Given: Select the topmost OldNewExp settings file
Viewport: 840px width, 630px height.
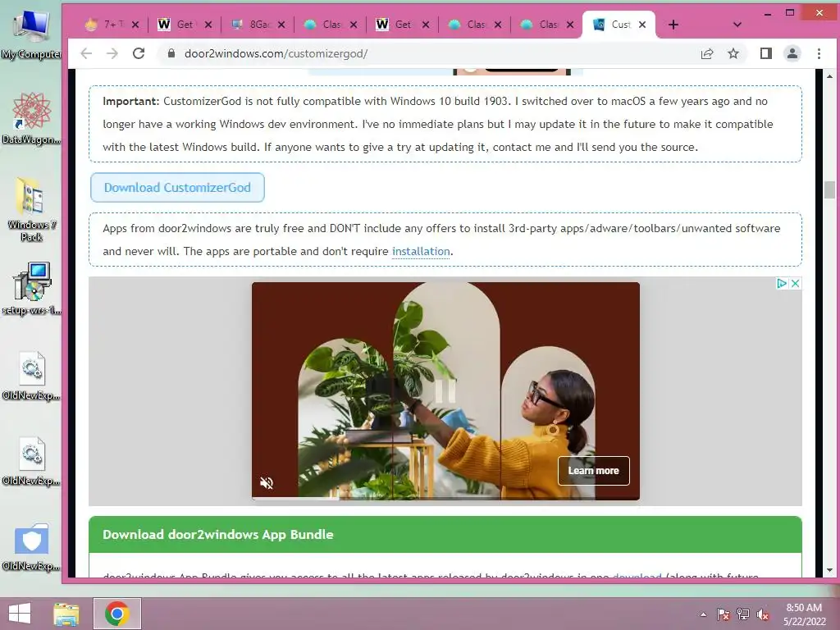Looking at the screenshot, I should (31, 376).
